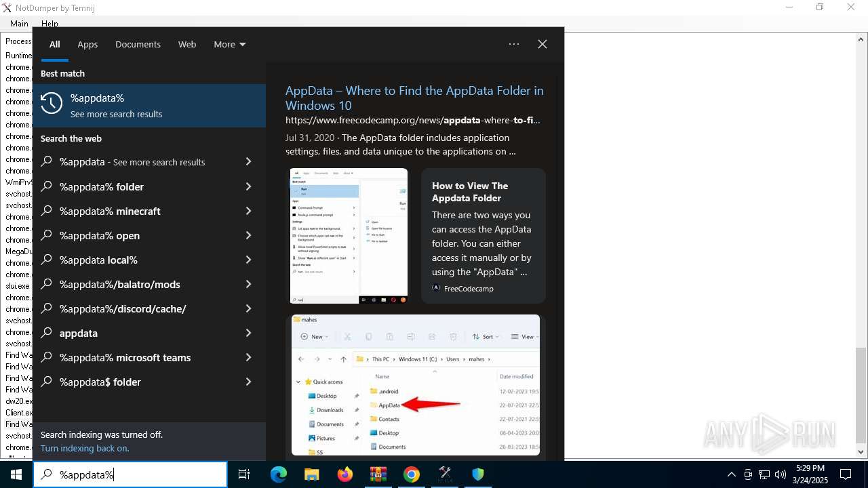Expand the '%appdata - See more search results' suggestion
Screen dimensions: 868x488
coord(248,162)
